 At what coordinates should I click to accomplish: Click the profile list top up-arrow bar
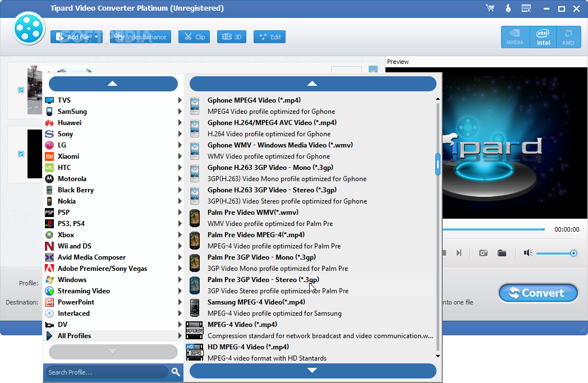(313, 84)
